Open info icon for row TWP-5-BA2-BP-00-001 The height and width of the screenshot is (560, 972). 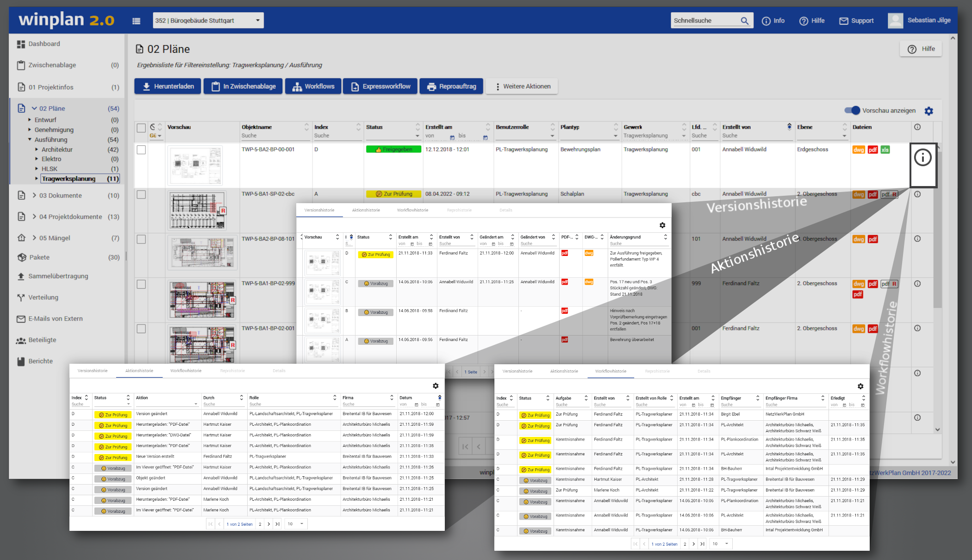point(923,157)
